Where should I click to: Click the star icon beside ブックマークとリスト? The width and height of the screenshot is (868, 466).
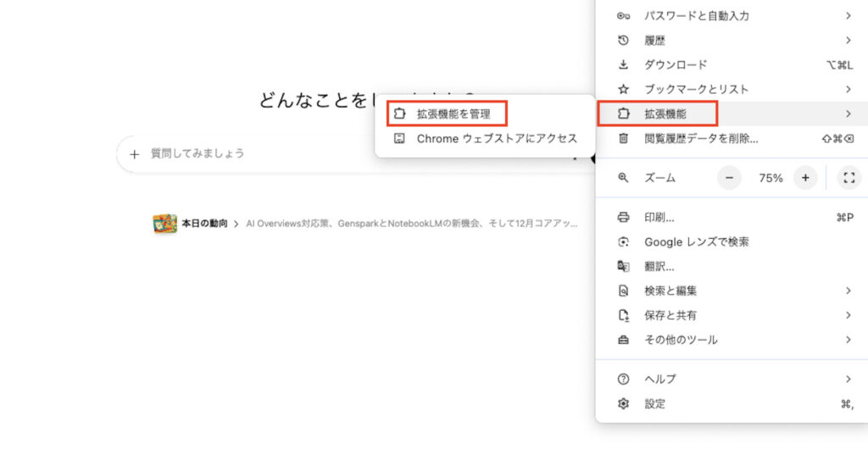click(x=623, y=89)
